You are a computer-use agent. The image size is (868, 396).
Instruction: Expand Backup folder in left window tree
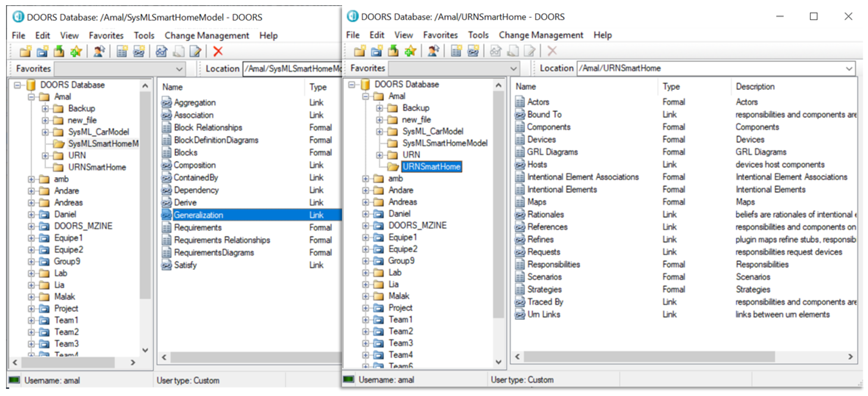coord(45,108)
